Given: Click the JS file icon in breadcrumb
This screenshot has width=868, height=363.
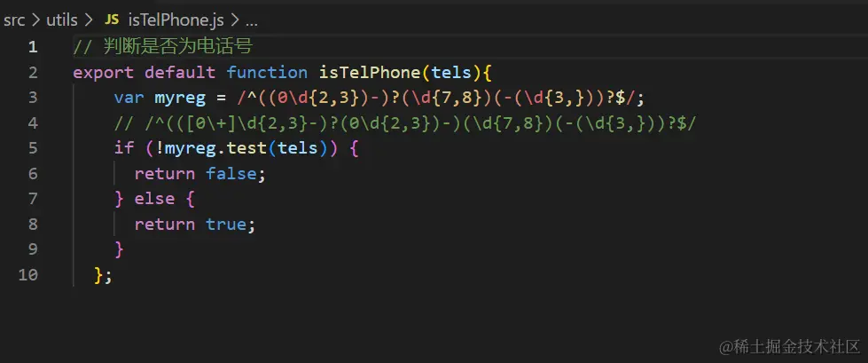Looking at the screenshot, I should (x=112, y=20).
